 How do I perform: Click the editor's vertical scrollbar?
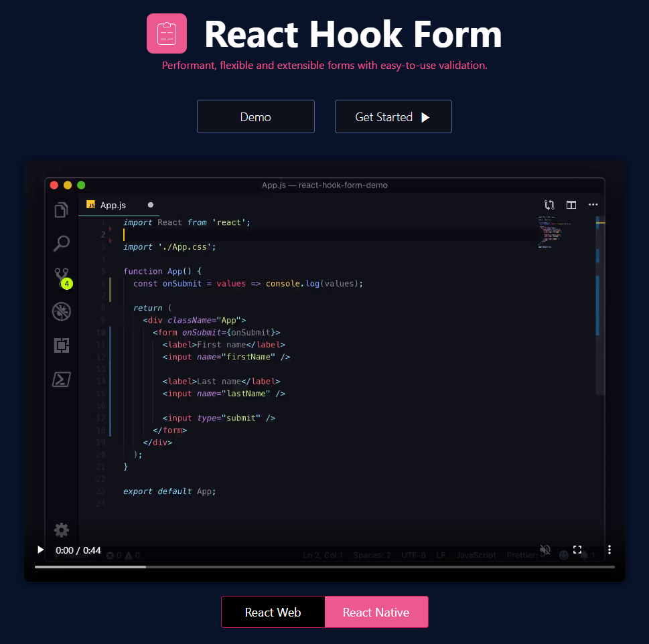point(600,305)
